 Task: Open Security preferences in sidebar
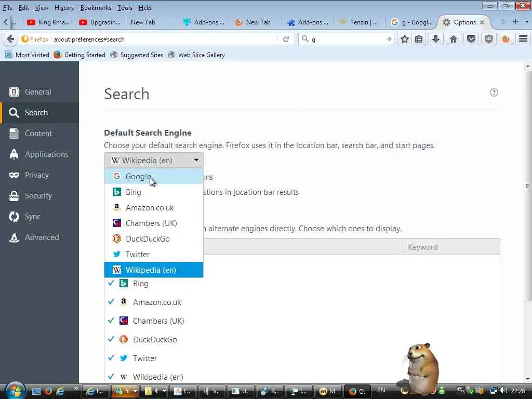pyautogui.click(x=39, y=196)
